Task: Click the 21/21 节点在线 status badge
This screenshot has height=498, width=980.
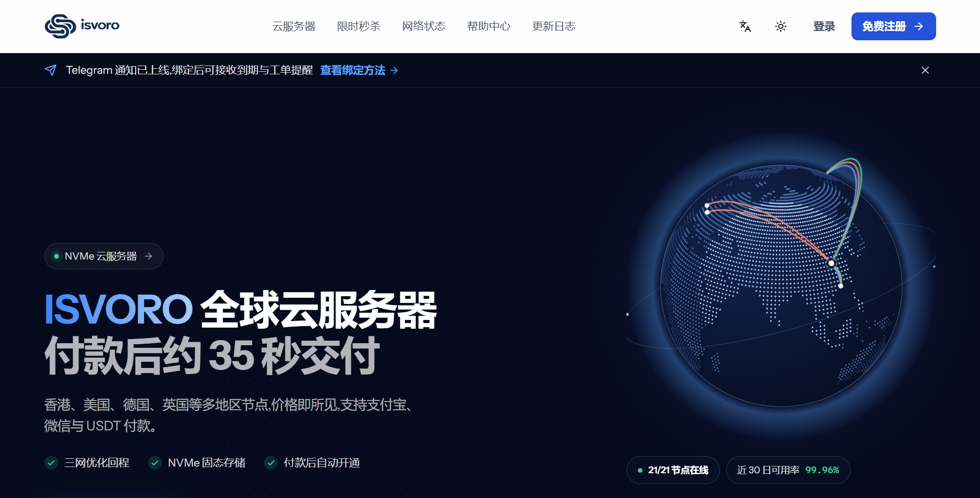Action: point(673,470)
